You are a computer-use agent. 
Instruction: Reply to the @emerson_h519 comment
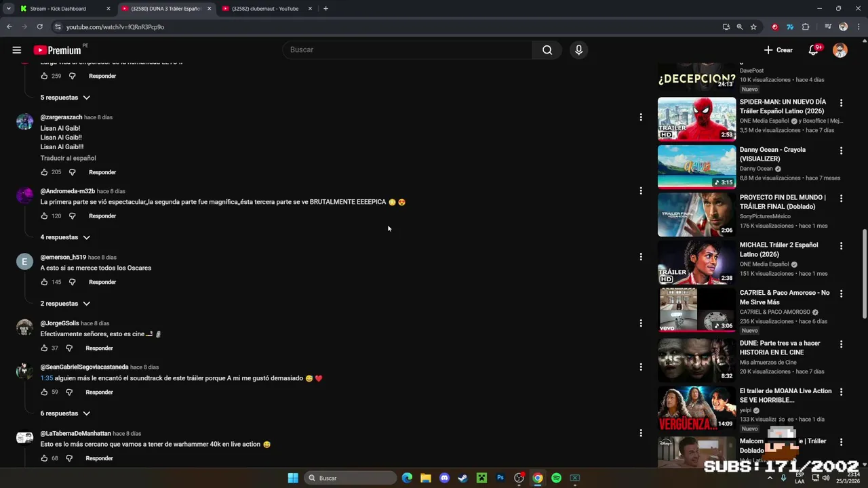(102, 282)
